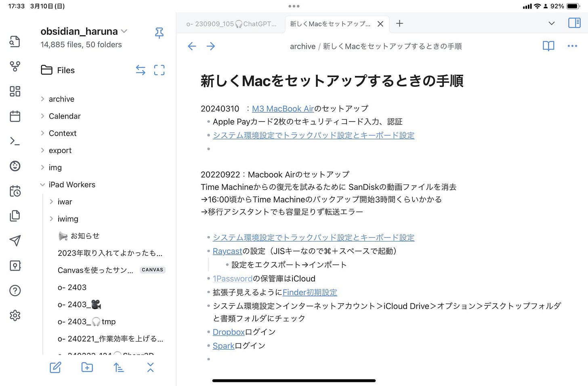Click the calendar with clock ribbon icon
This screenshot has height=386, width=588.
[15, 191]
